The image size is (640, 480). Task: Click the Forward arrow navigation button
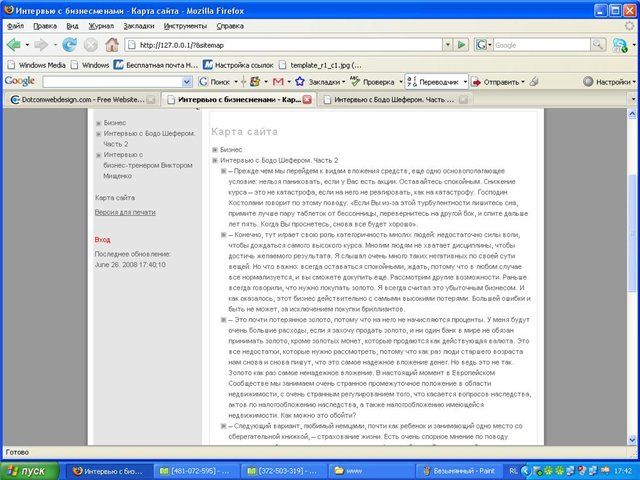point(41,44)
